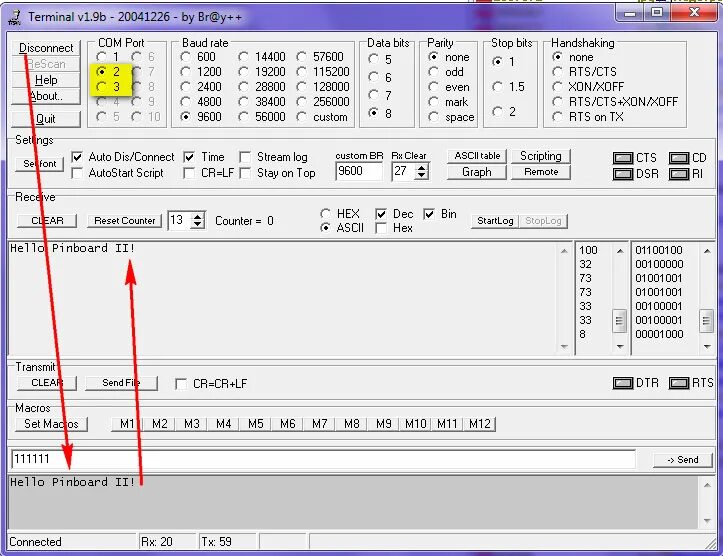
Task: Select baud rate 19200
Action: point(243,72)
